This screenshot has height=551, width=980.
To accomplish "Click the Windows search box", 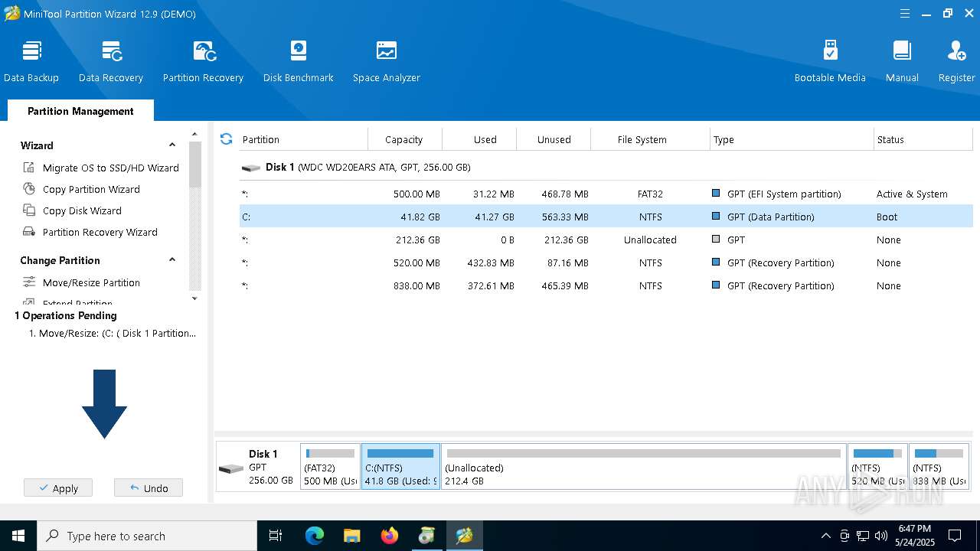I will point(147,536).
